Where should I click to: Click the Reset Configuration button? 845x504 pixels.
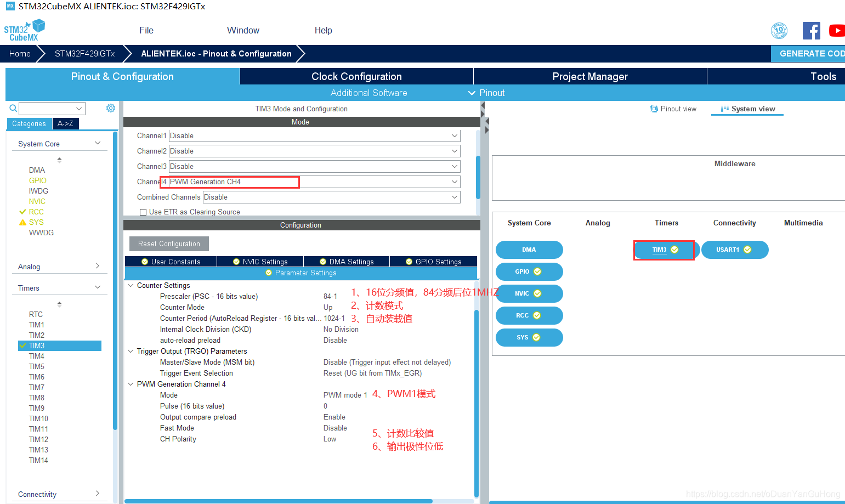pyautogui.click(x=169, y=243)
